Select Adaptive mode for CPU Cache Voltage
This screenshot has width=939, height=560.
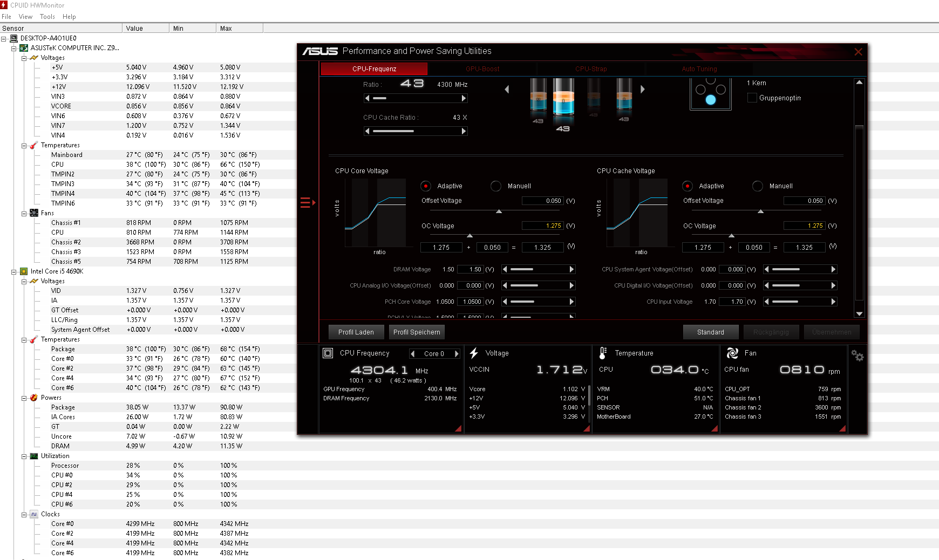[x=688, y=186]
